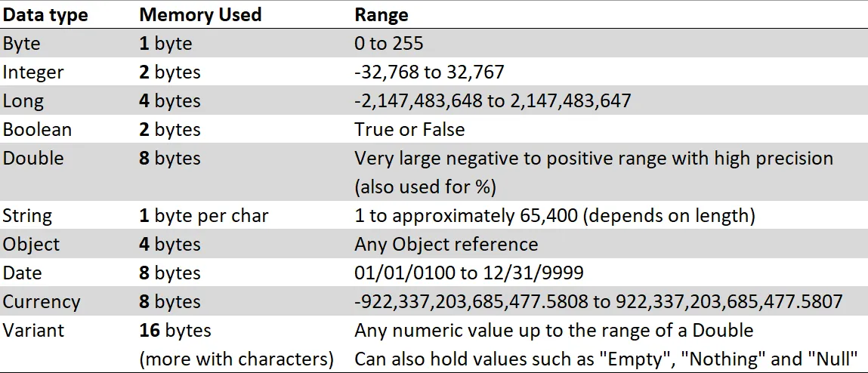Select the "Variant" data type cell

pos(34,331)
